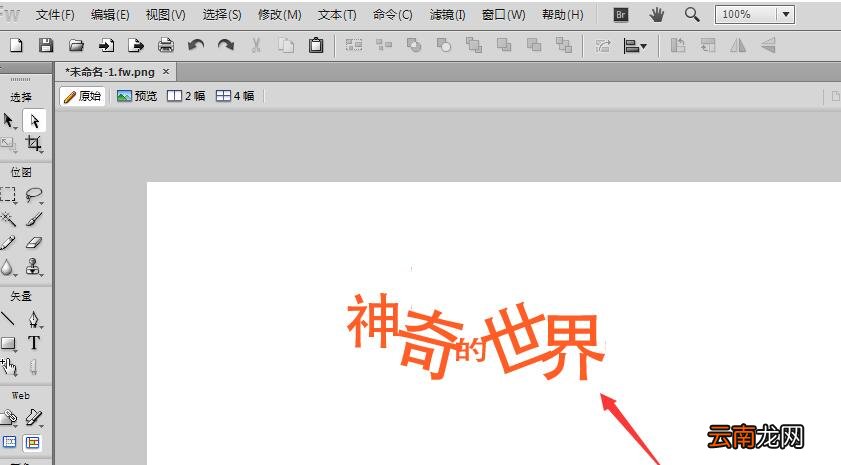Launch Adobe Bridge with Br icon
Screen dimensions: 841x465
(621, 14)
